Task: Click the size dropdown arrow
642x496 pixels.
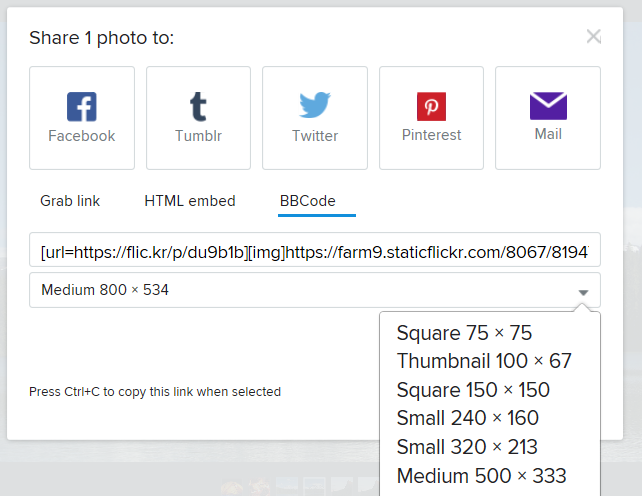Action: pyautogui.click(x=583, y=292)
